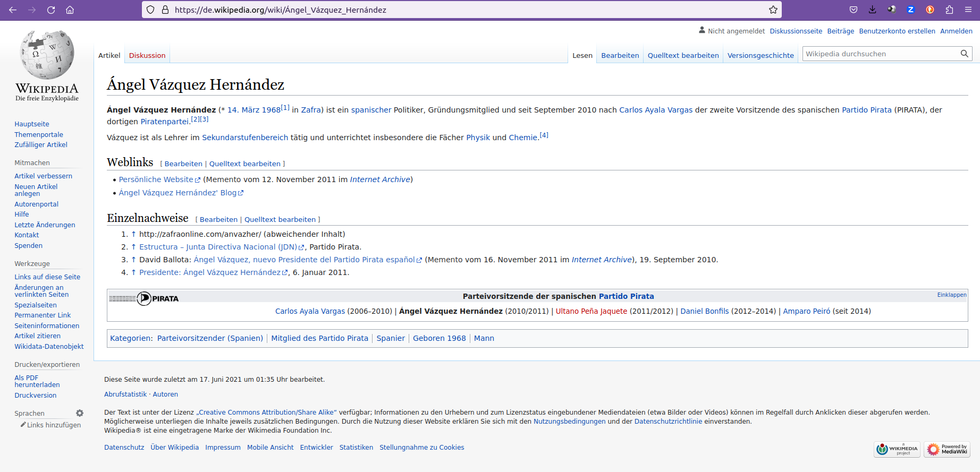Open the Abrufstatistik footer link
The height and width of the screenshot is (472, 980).
125,394
